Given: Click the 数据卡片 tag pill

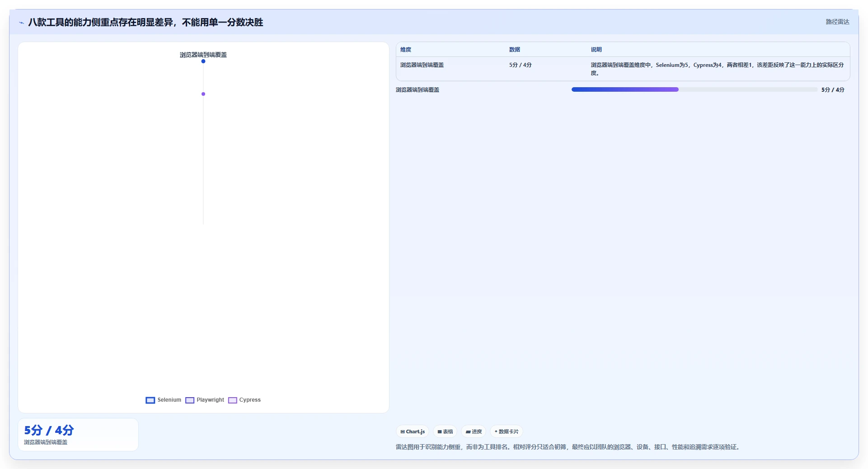Looking at the screenshot, I should click(x=507, y=431).
